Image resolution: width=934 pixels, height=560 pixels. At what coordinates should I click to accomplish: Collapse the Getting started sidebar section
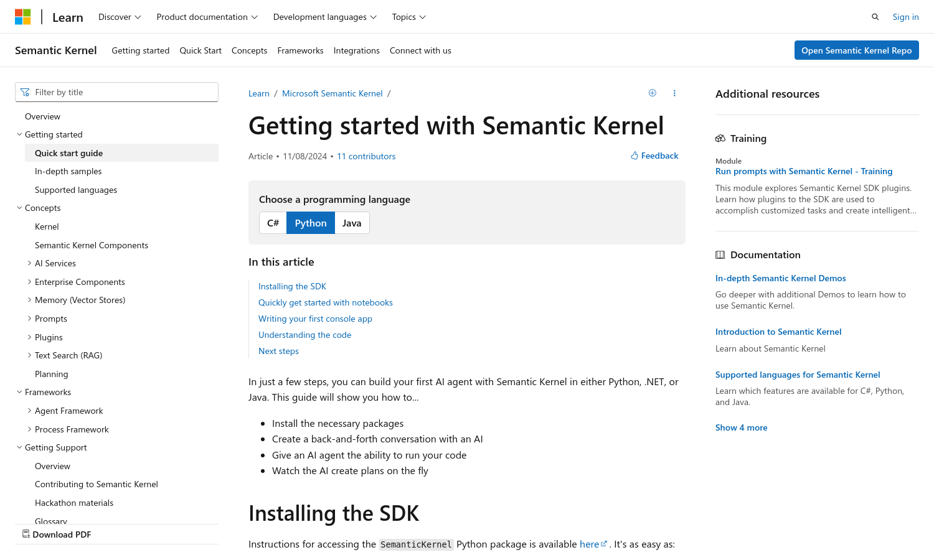pos(19,134)
